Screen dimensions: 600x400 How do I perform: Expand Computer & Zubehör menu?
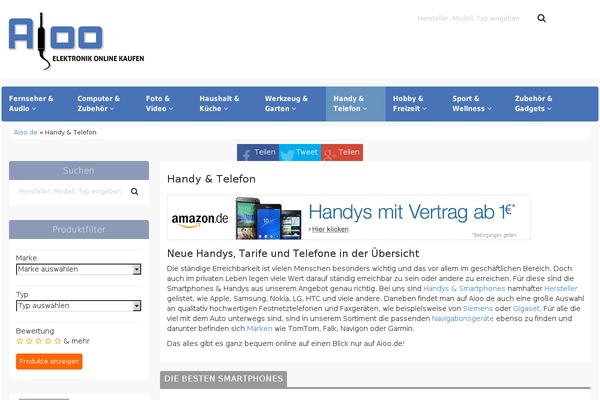coord(99,104)
